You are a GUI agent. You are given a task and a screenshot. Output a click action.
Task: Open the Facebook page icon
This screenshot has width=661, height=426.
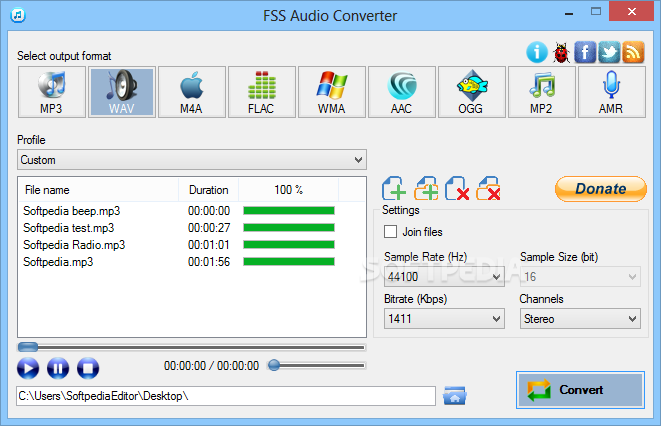coord(585,52)
